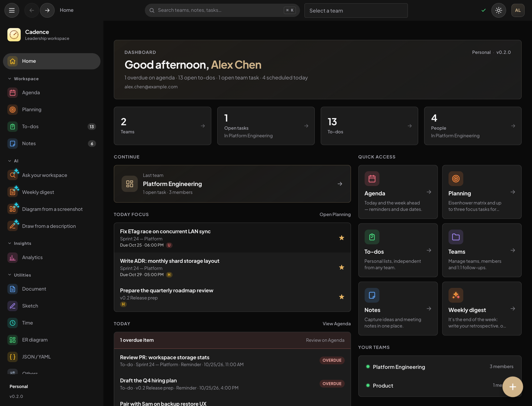Viewport: 532px width, 406px height.
Task: Open Analytics in the sidebar
Action: (52, 257)
